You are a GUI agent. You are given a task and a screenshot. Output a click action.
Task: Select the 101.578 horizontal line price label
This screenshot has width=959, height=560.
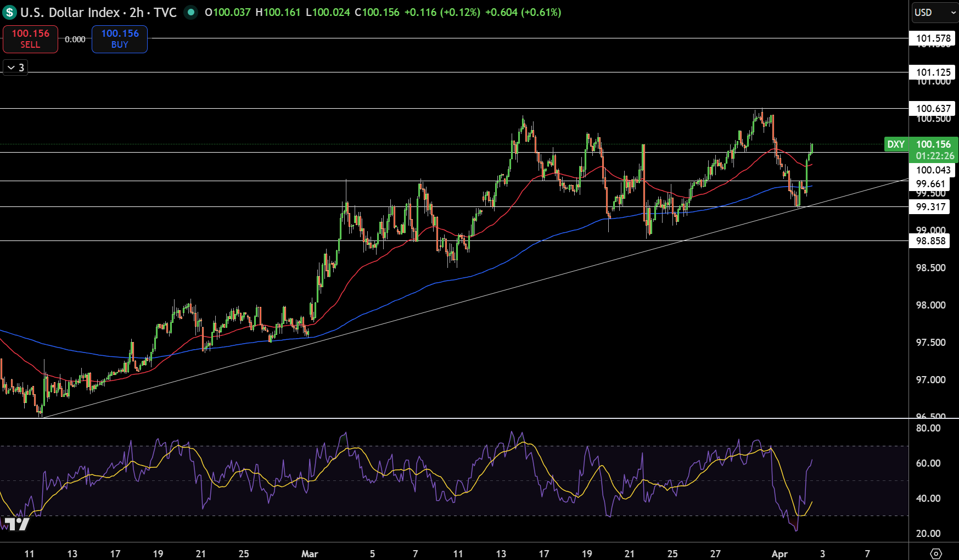tap(933, 38)
